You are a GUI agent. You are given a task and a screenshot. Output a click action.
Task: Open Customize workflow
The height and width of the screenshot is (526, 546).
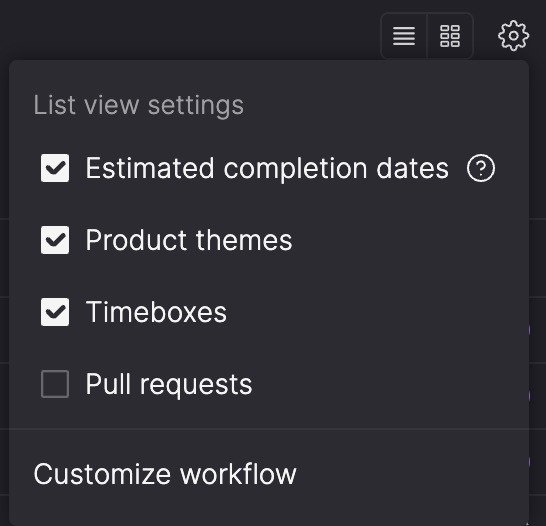165,474
